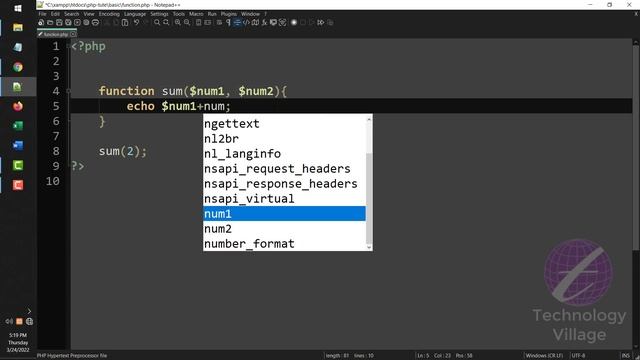This screenshot has width=640, height=360.
Task: Open Find via magnifier toolbar icon
Action: tap(157, 22)
